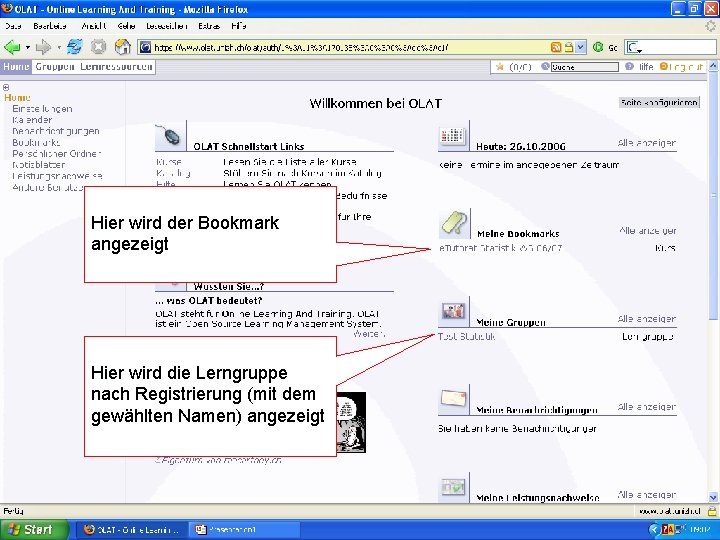Click Alle anzeigen beside Meine Benachrichtigungen
Viewport: 720px width, 540px height.
[647, 407]
